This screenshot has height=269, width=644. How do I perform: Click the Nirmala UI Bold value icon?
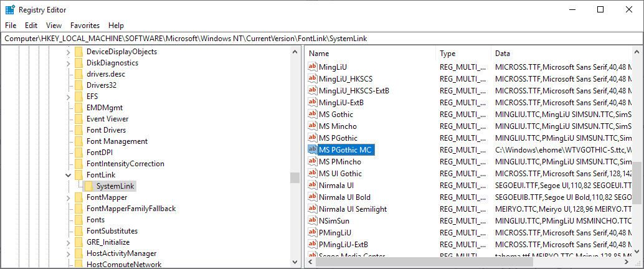(313, 197)
